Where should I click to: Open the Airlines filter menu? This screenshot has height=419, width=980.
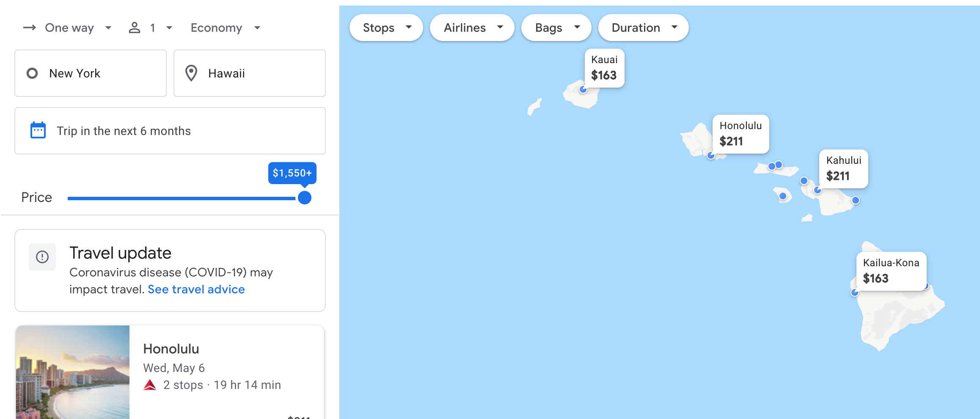tap(472, 28)
